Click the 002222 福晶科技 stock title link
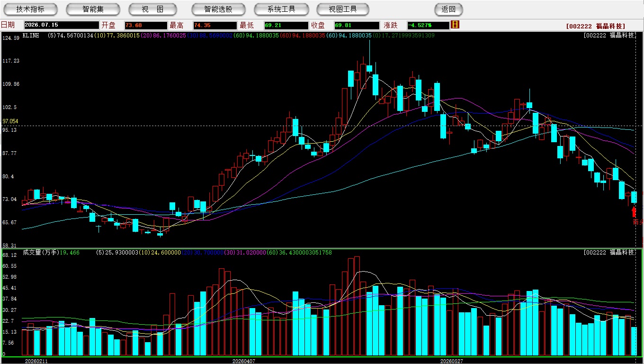Image resolution: width=644 pixels, height=364 pixels. (x=596, y=26)
